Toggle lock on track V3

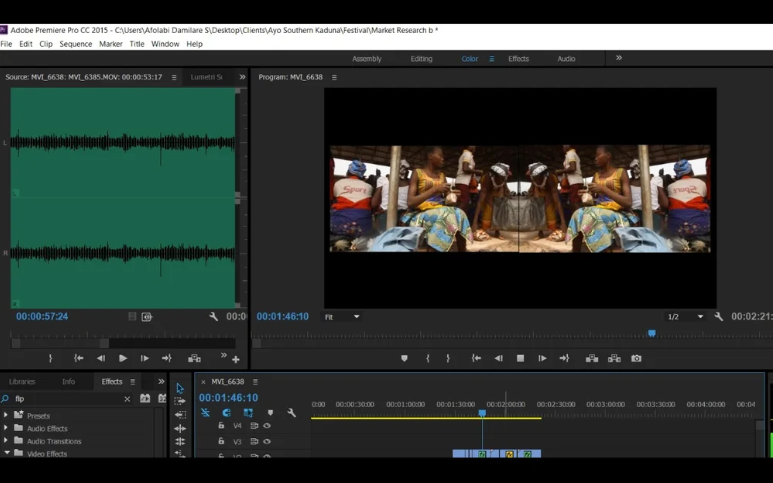pyautogui.click(x=221, y=441)
